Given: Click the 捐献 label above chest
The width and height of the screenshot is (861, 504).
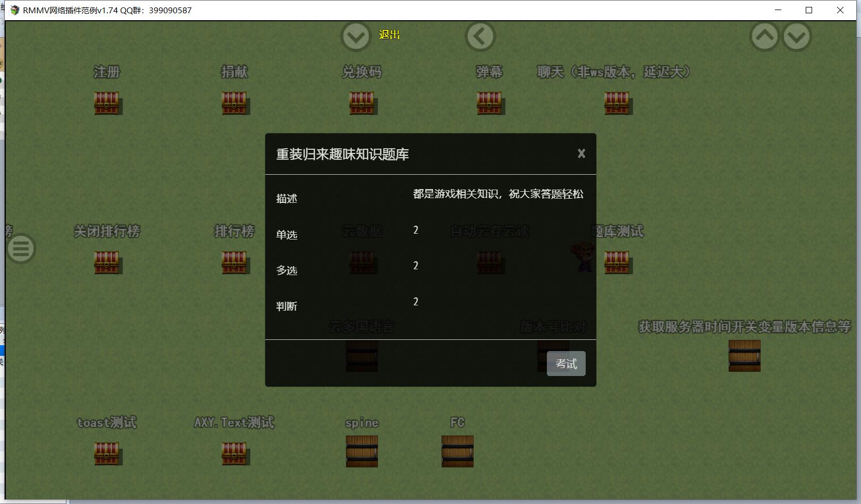Looking at the screenshot, I should 234,72.
